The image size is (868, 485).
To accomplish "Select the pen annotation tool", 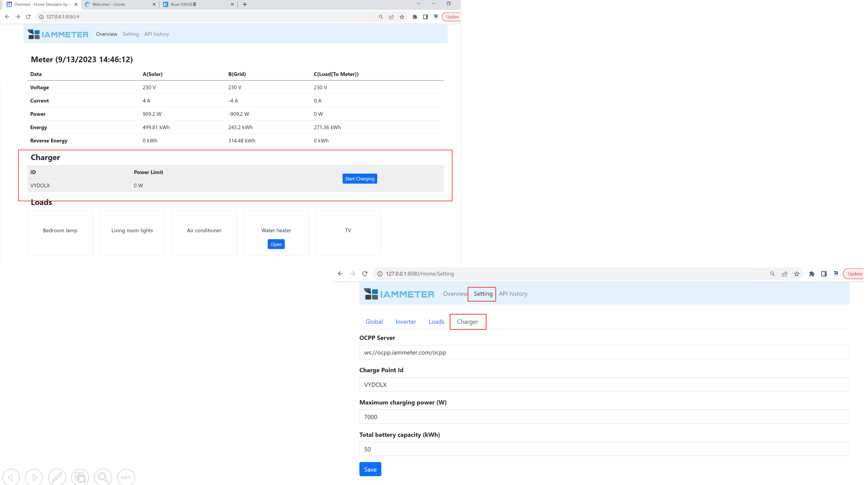I will click(57, 477).
